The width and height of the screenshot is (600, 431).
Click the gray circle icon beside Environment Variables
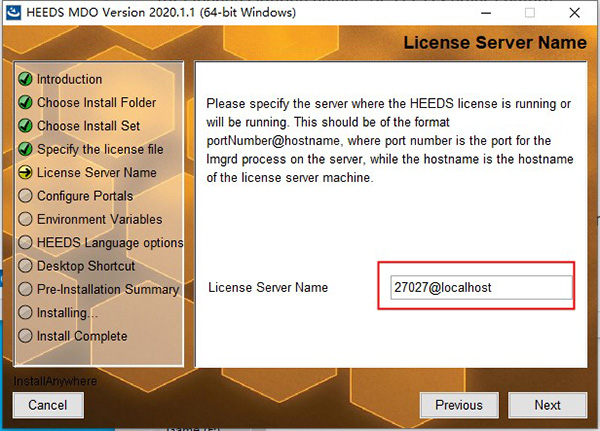25,219
